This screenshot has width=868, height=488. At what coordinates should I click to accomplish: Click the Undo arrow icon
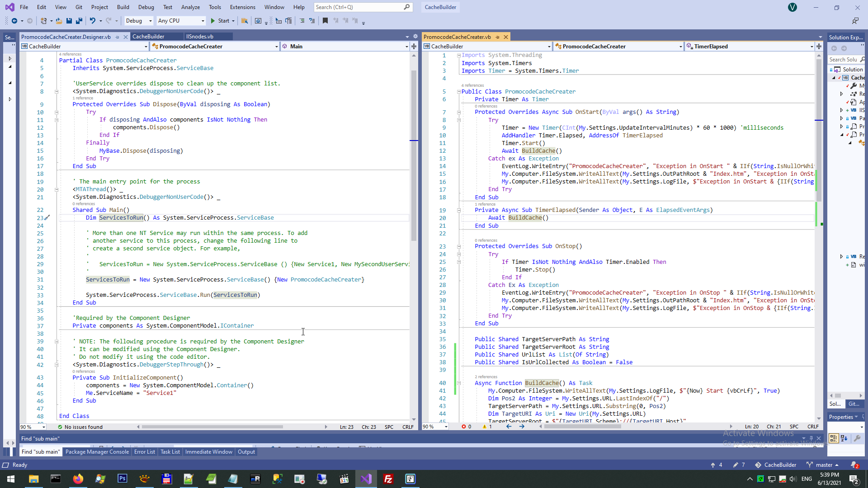pos(92,21)
